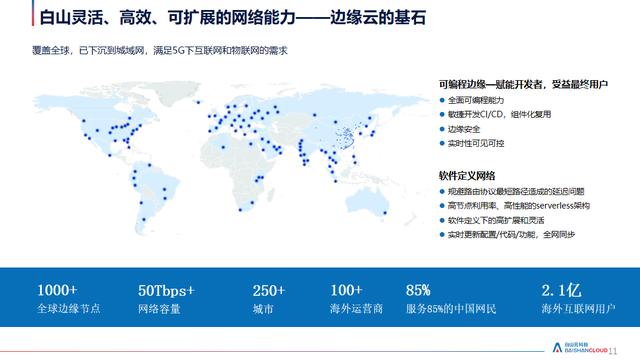The height and width of the screenshot is (360, 640).
Task: Select the label 城市
Action: coord(263,309)
